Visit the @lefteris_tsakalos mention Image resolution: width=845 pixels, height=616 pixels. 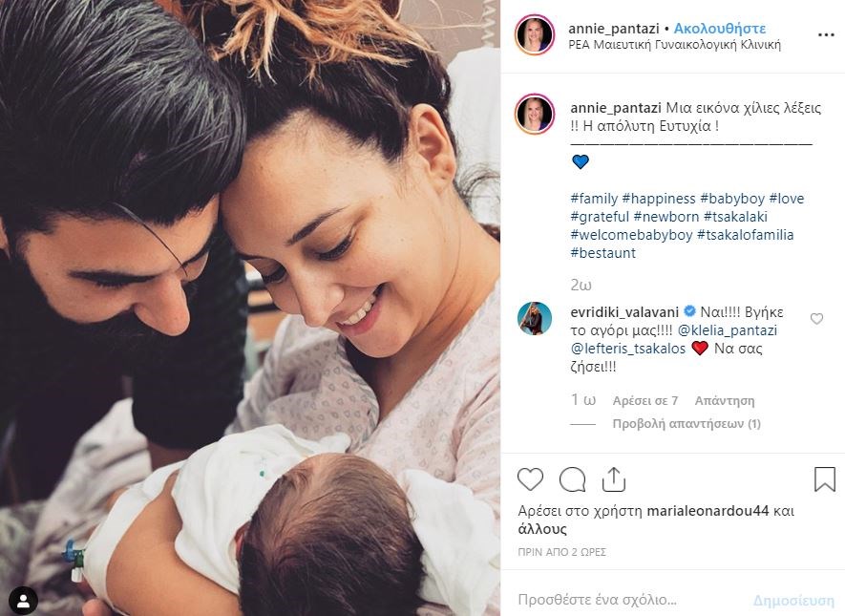(628, 349)
